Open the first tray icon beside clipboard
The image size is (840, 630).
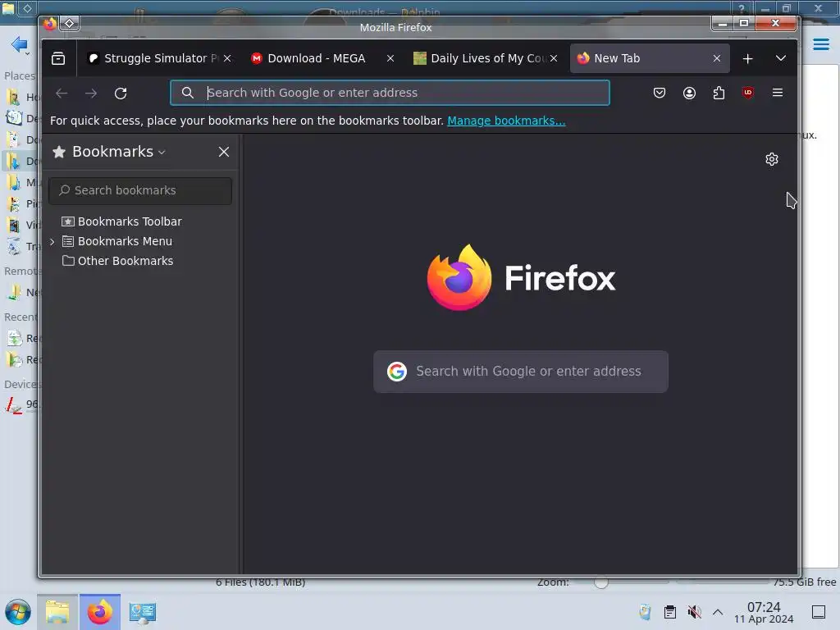coord(645,612)
